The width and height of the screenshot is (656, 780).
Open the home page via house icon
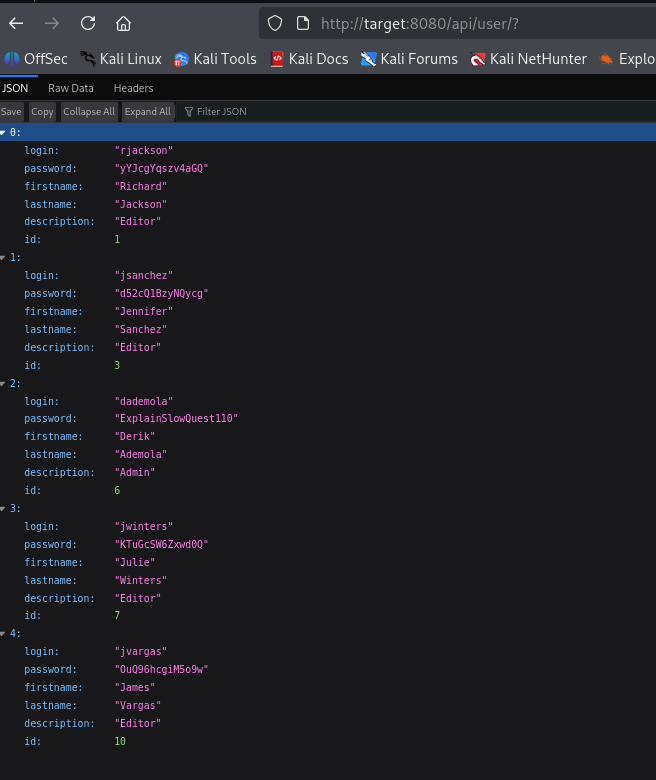coord(123,23)
